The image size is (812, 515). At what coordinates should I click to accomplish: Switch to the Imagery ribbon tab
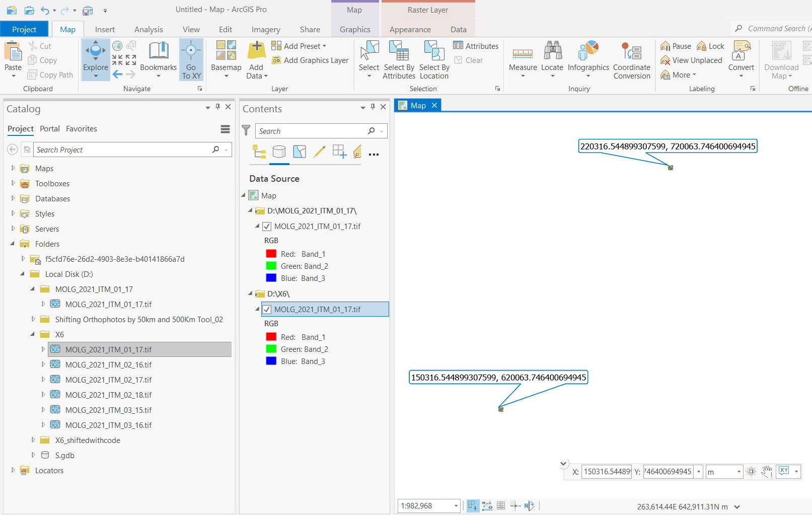click(x=265, y=29)
